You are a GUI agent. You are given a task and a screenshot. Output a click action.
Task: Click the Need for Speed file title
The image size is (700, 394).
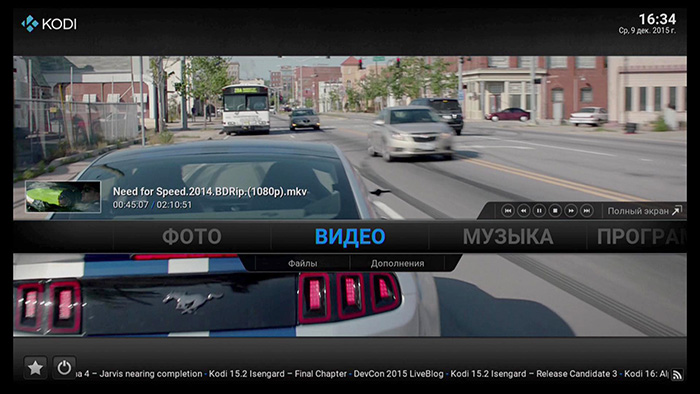tap(210, 191)
